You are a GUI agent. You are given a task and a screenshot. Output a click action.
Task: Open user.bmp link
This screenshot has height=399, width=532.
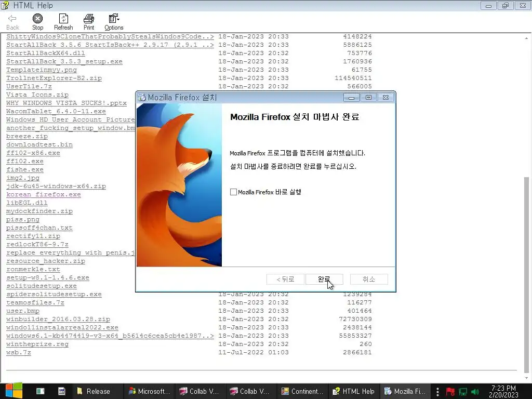[x=23, y=311]
